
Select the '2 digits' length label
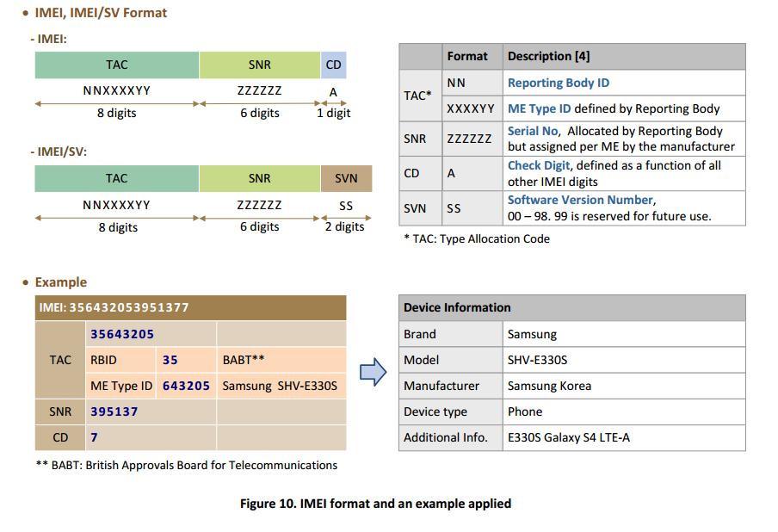(x=345, y=226)
